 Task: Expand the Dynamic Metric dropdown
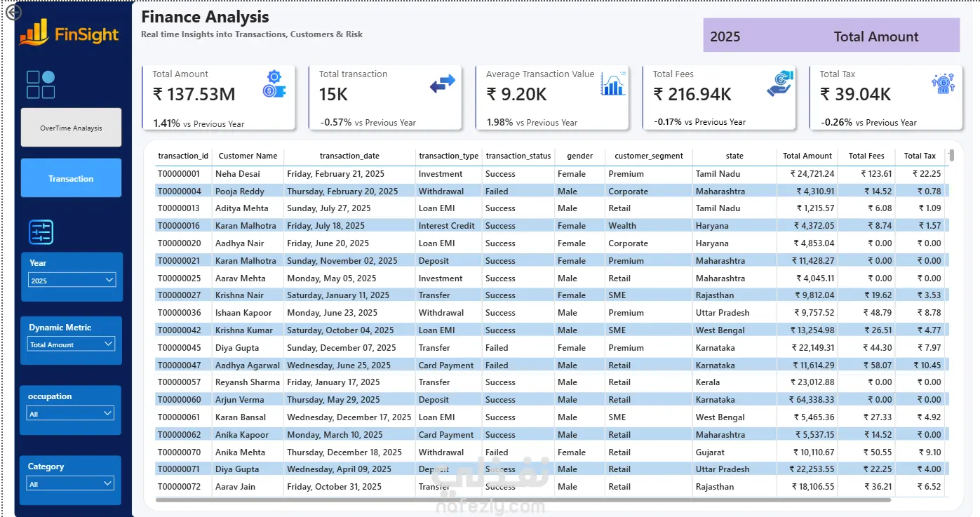click(72, 344)
